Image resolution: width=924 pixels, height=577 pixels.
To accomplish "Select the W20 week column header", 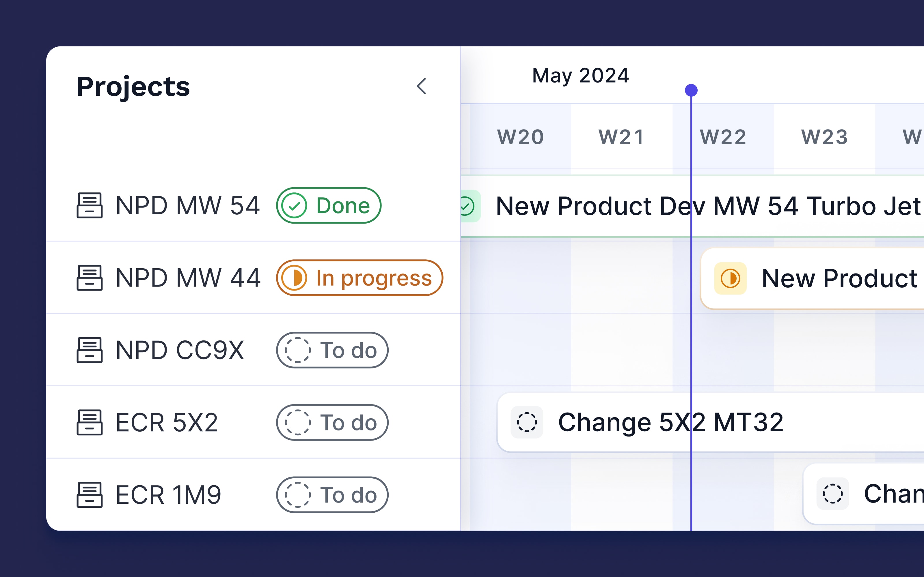I will 520,137.
